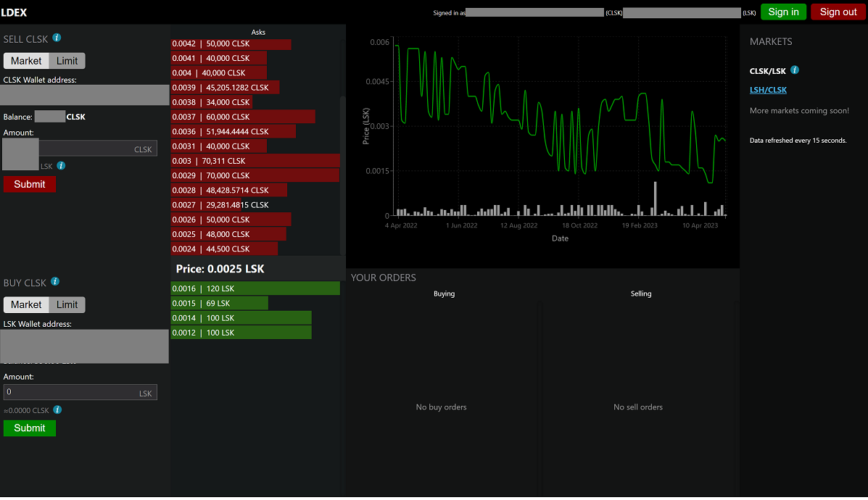This screenshot has width=868, height=500.
Task: Click info icon beside sell LSK estimate
Action: [x=61, y=166]
